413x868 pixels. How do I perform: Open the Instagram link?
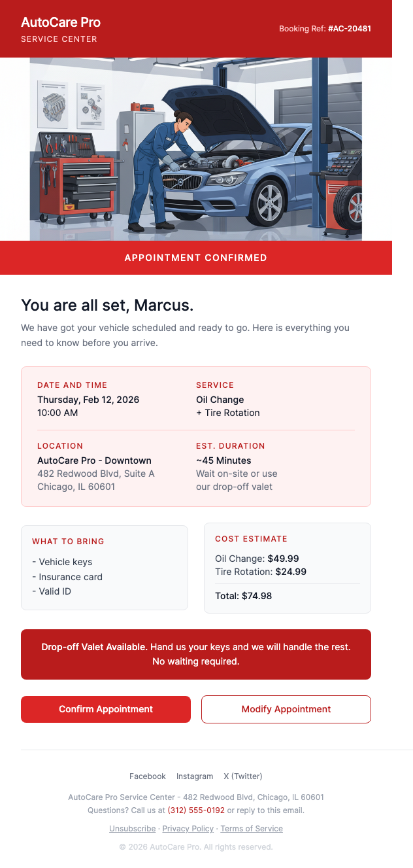click(194, 776)
